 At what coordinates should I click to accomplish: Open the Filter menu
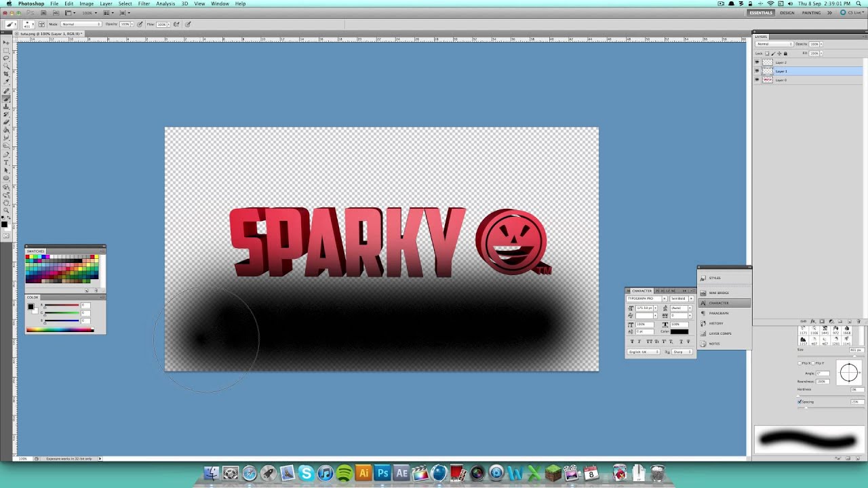tap(144, 3)
